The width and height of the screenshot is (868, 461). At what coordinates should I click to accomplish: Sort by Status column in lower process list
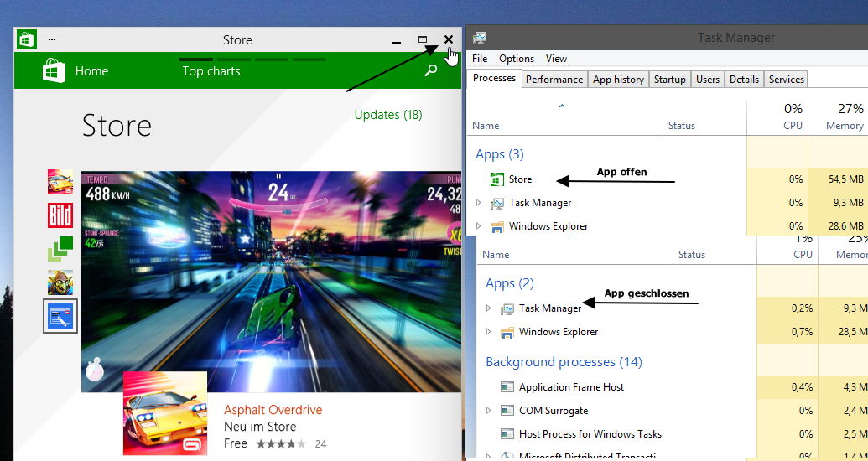(x=692, y=255)
